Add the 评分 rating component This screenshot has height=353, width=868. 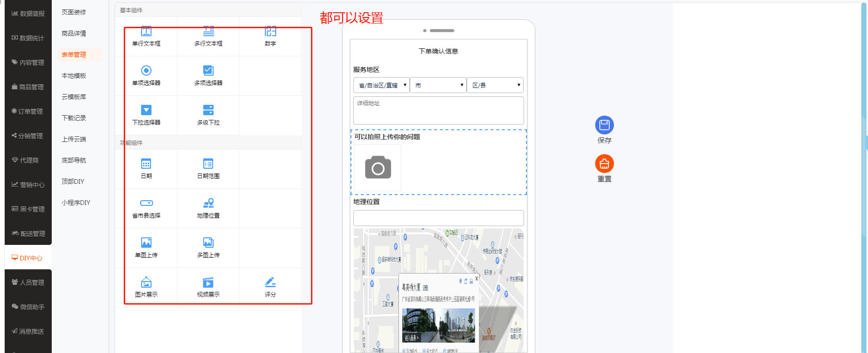(x=271, y=282)
